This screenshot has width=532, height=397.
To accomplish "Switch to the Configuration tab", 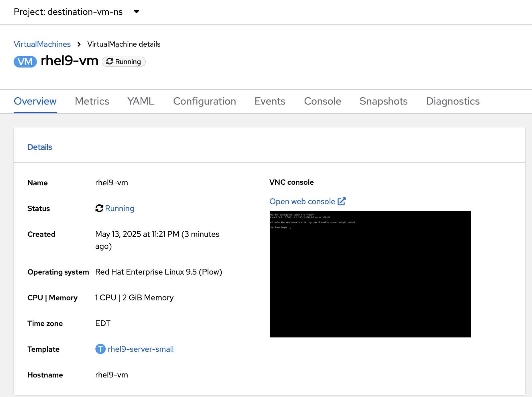I will 204,101.
